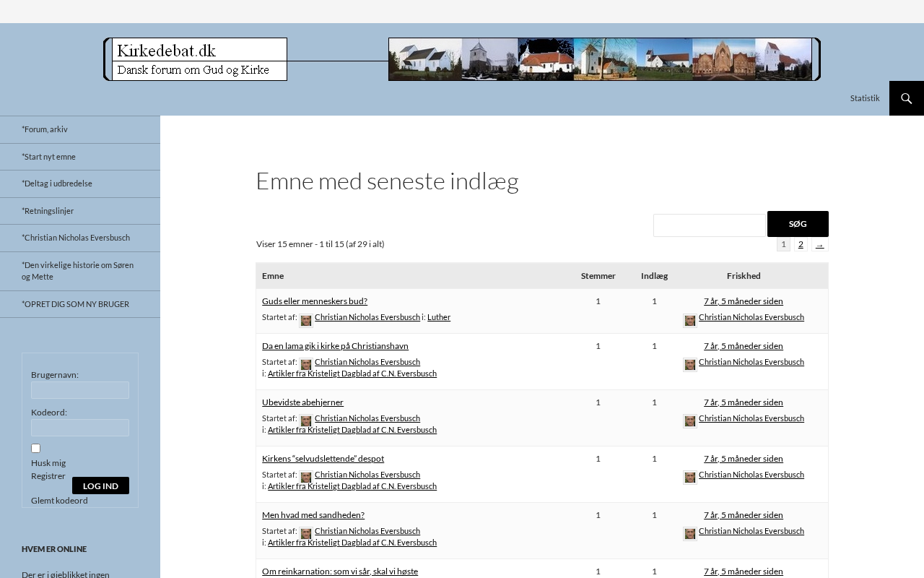Screen dimensions: 924x578
Task: Click freshness avatar in Ubevidste abehjerner row
Action: click(x=690, y=422)
